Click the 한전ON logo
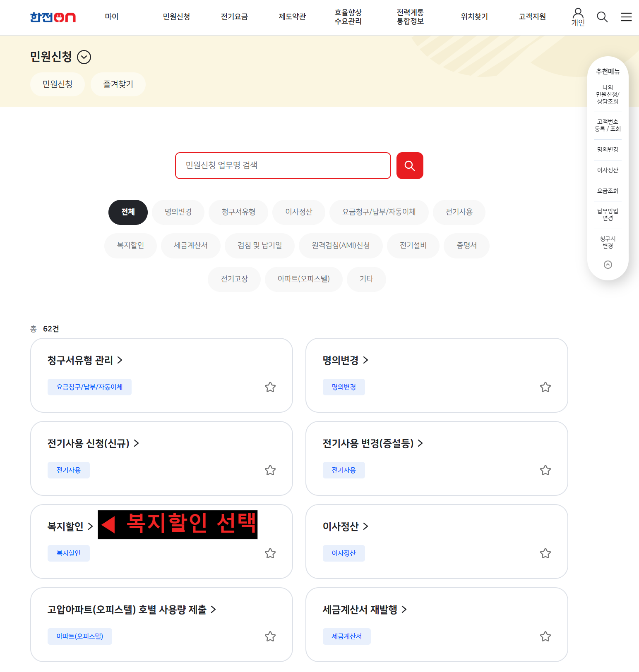 point(53,17)
